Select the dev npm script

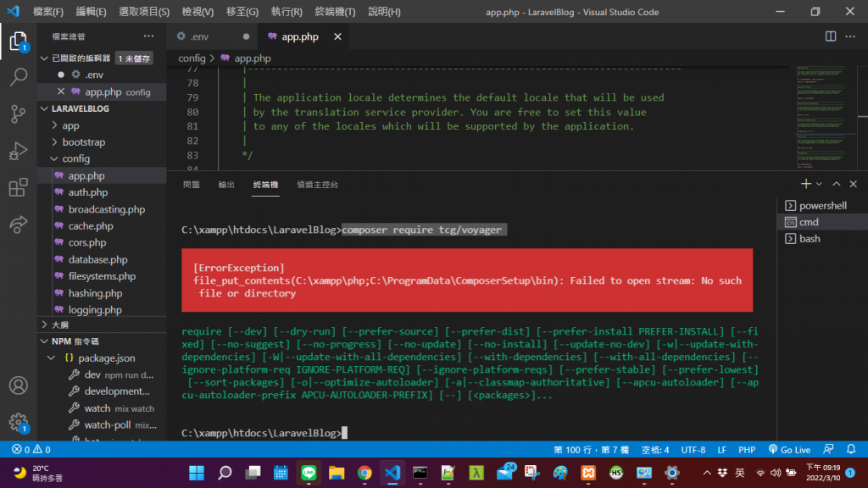pos(103,374)
